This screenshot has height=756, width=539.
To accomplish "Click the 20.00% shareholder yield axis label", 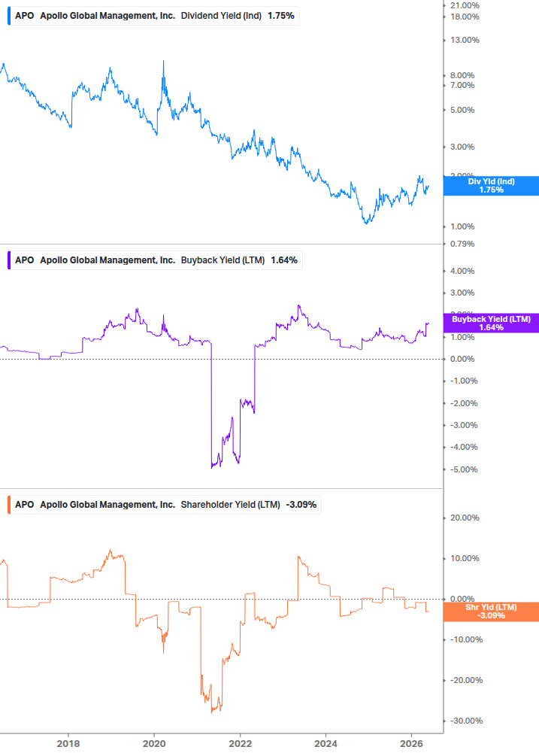I will coord(465,518).
